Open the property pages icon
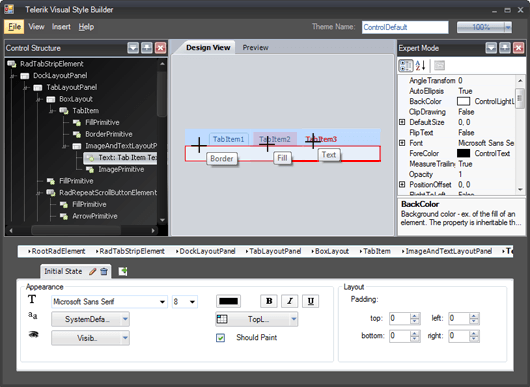The height and width of the screenshot is (387, 530). point(439,65)
